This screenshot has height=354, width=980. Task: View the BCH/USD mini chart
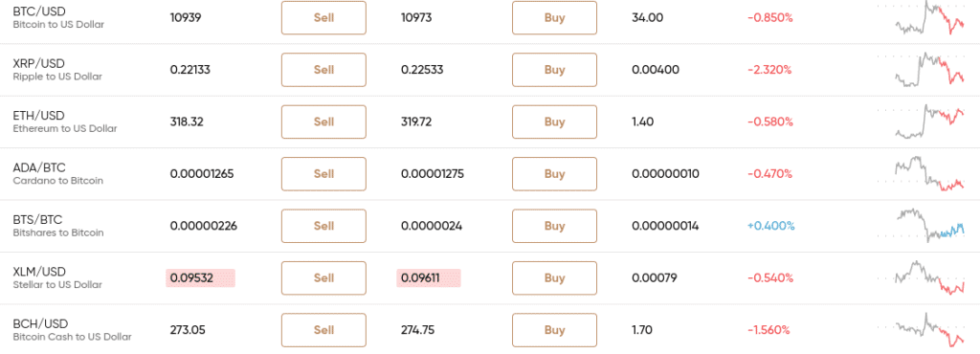[x=929, y=330]
